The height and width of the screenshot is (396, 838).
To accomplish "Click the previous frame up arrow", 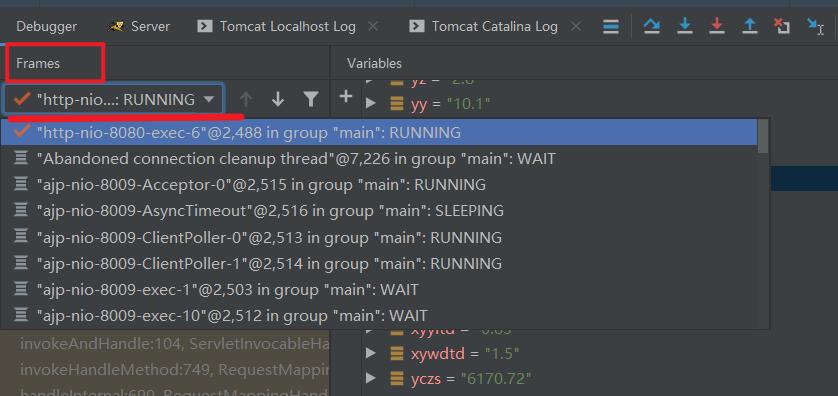I will pyautogui.click(x=245, y=99).
